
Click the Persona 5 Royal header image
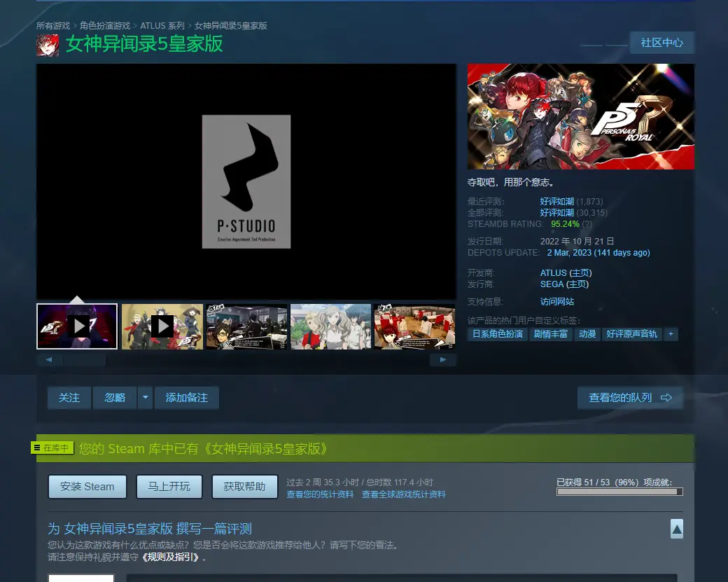point(581,116)
